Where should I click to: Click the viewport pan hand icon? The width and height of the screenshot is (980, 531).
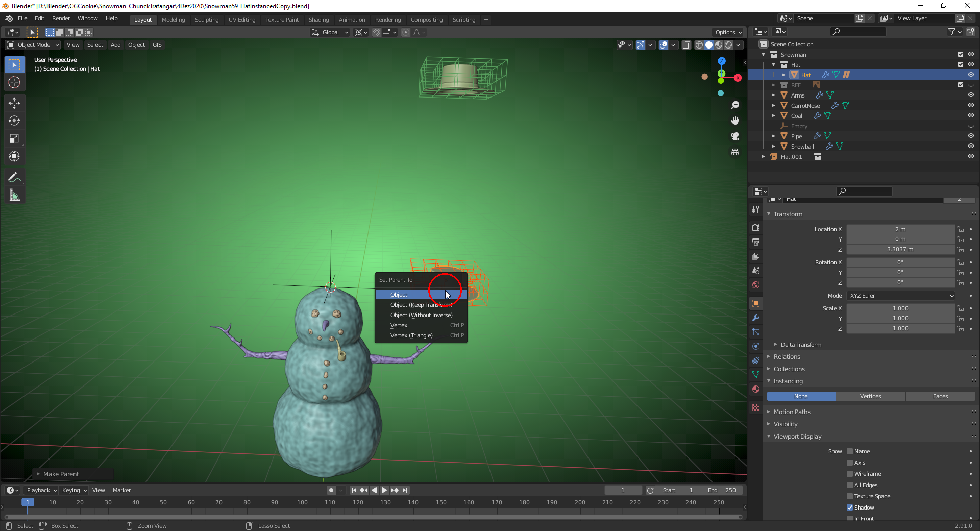[x=735, y=120]
